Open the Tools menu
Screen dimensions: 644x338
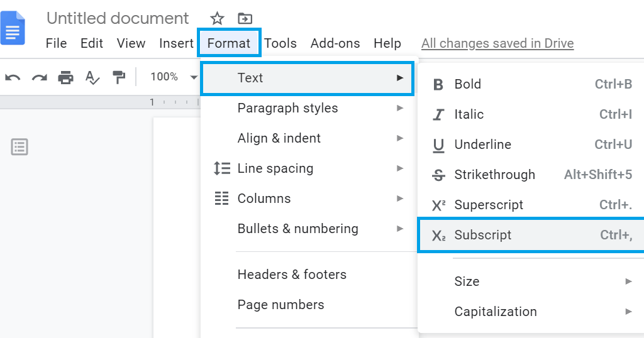[x=280, y=43]
